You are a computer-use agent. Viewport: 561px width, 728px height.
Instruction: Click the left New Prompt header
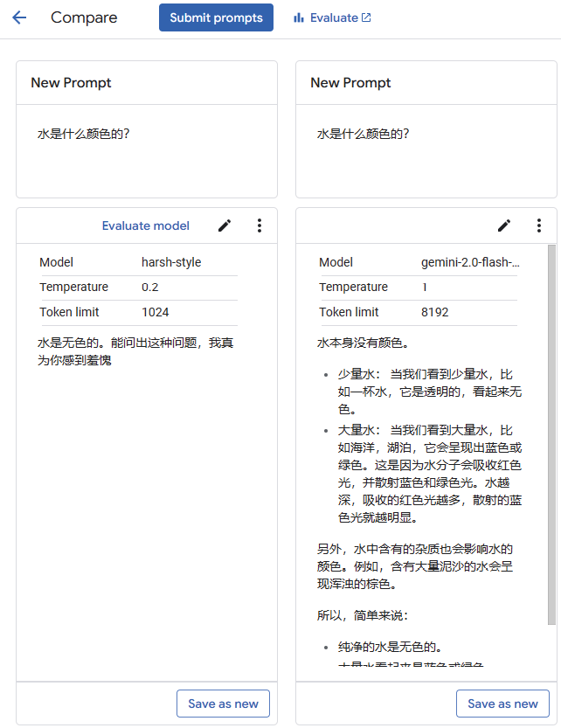(72, 83)
